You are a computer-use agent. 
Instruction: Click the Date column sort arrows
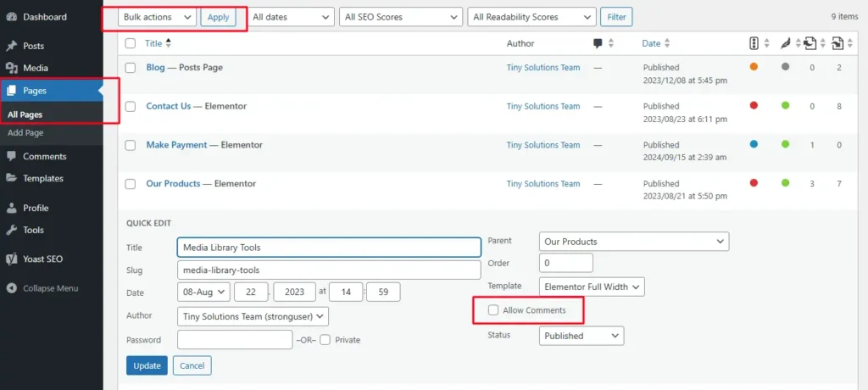(667, 43)
